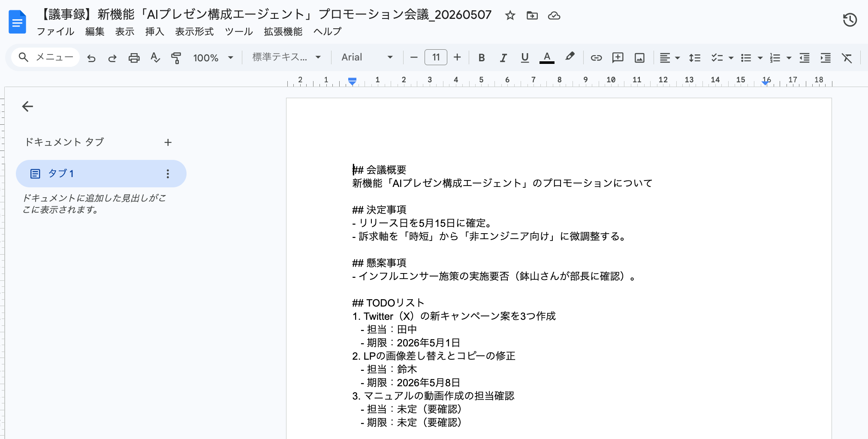Click the ## TODOリスト heading line
The height and width of the screenshot is (439, 868).
click(388, 303)
